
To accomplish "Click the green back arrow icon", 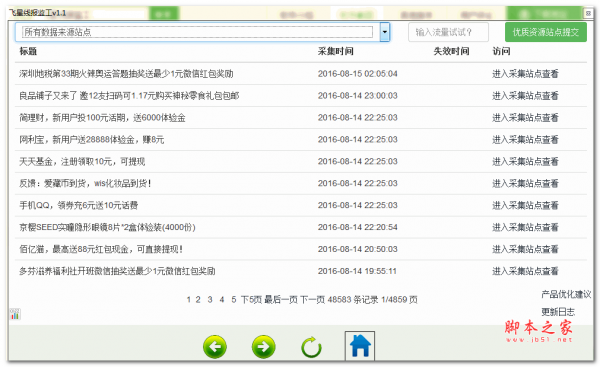I will [x=215, y=347].
